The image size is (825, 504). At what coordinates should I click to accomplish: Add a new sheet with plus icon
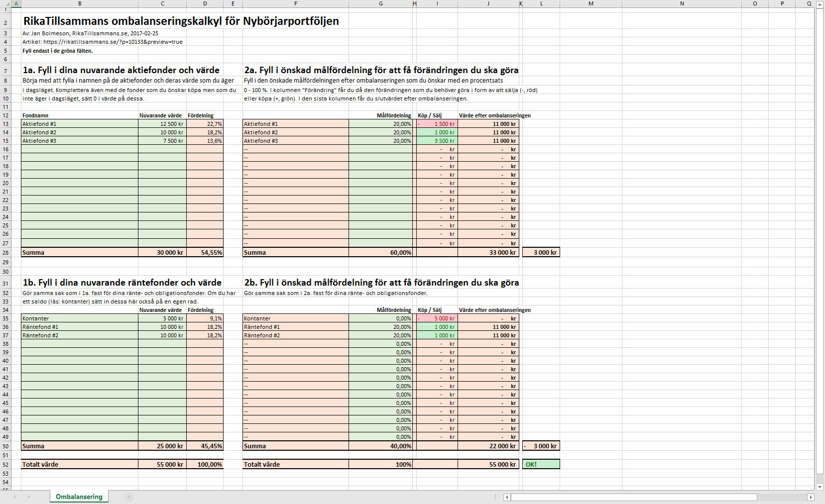click(x=129, y=497)
